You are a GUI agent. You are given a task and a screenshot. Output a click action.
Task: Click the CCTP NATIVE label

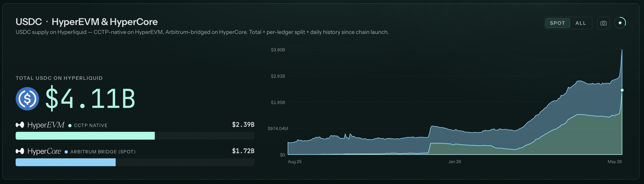tap(91, 125)
